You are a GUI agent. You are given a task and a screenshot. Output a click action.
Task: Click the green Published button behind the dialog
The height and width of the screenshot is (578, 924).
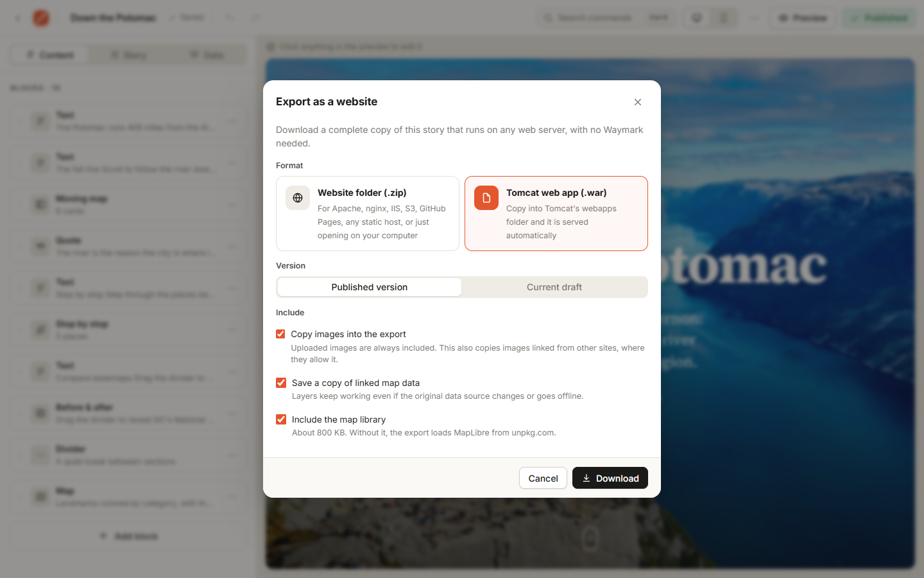[879, 18]
